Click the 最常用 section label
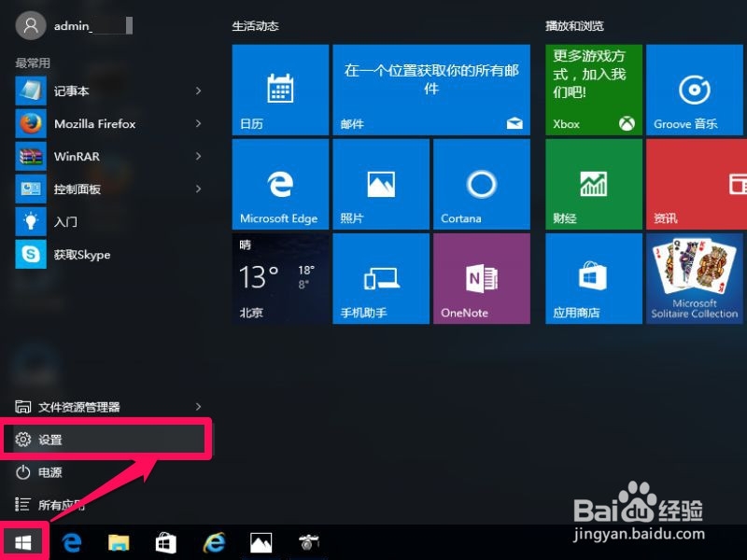 tap(33, 63)
